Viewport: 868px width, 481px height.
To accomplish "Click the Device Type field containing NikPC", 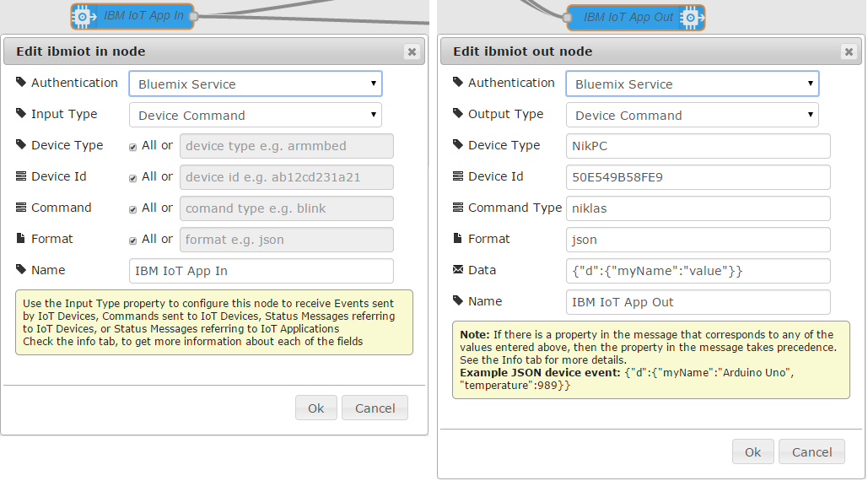I will pos(698,146).
